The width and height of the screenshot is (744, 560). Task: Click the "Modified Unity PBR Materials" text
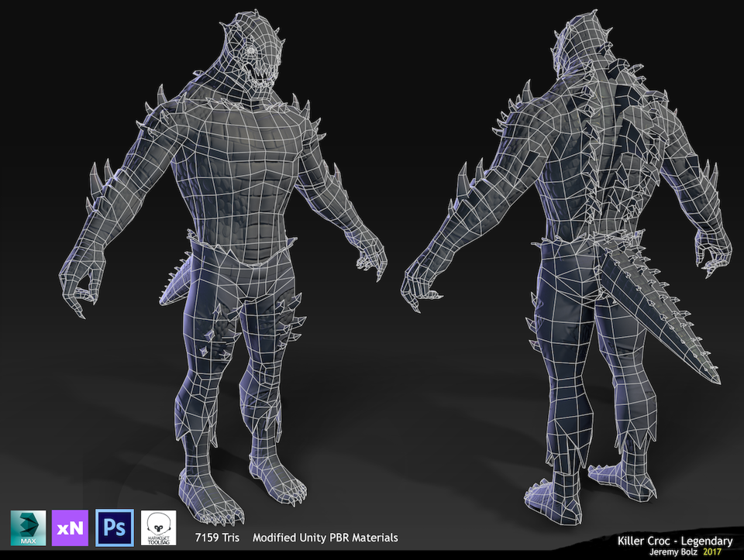[x=325, y=538]
